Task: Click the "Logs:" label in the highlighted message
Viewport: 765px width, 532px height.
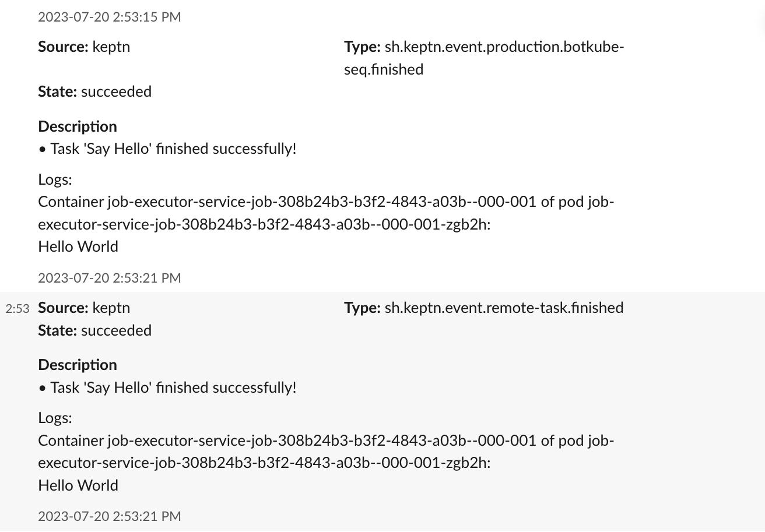Action: click(55, 418)
